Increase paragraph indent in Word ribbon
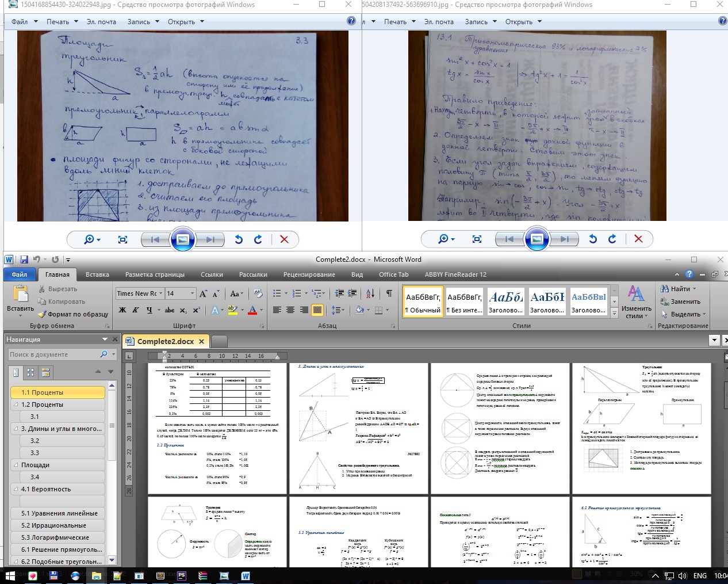The width and height of the screenshot is (728, 584). 352,293
